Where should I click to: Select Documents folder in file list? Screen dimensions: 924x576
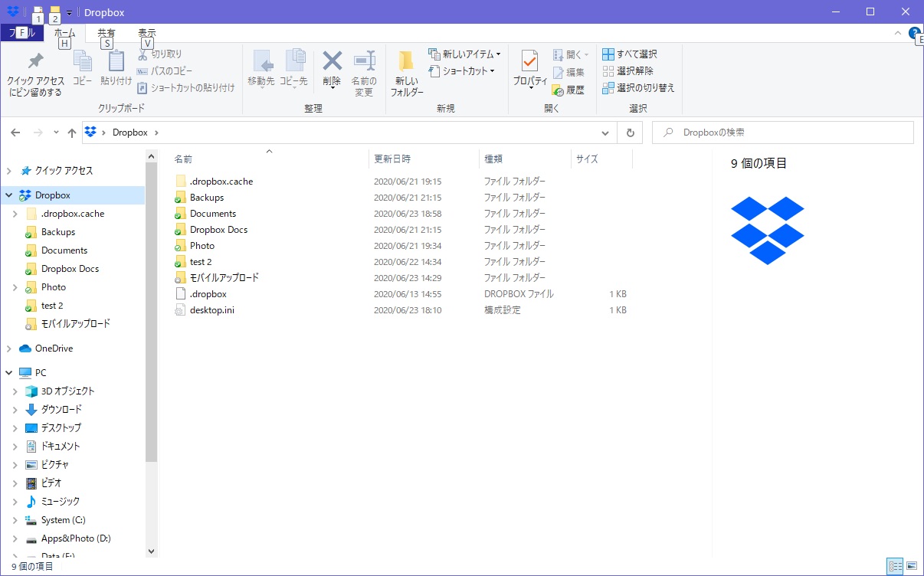[213, 214]
